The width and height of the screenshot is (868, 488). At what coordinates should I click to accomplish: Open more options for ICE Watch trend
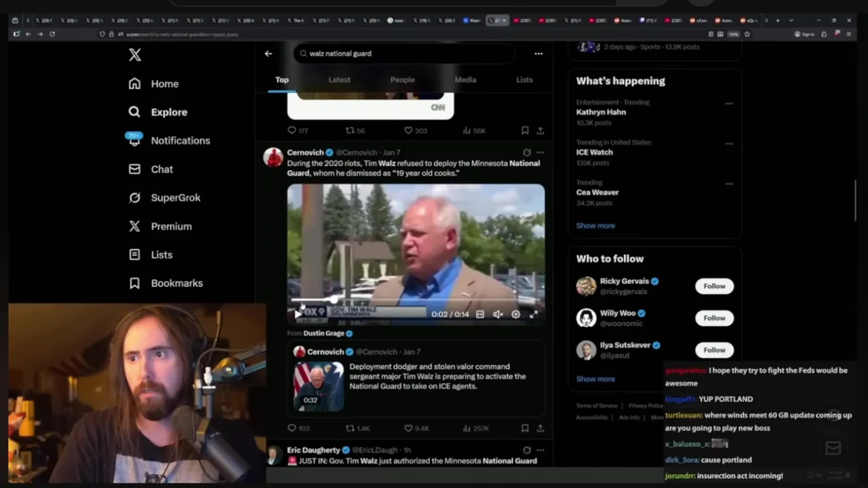[729, 144]
